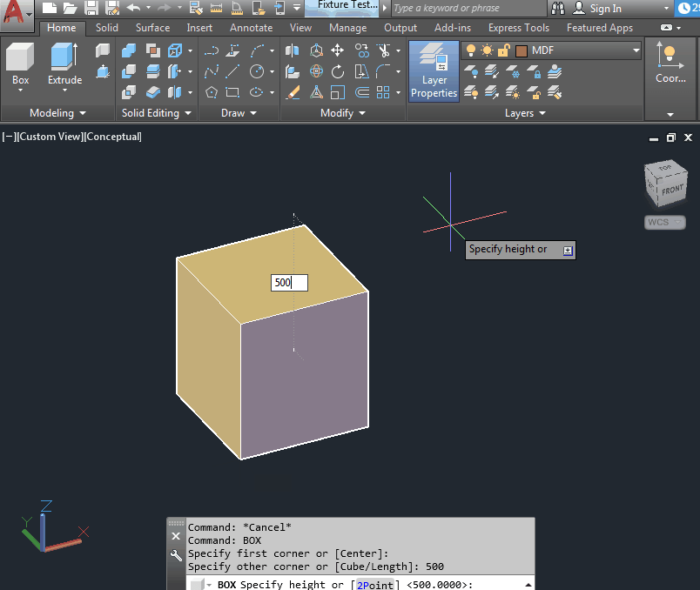Switch to the Manage ribbon tab

pos(347,28)
